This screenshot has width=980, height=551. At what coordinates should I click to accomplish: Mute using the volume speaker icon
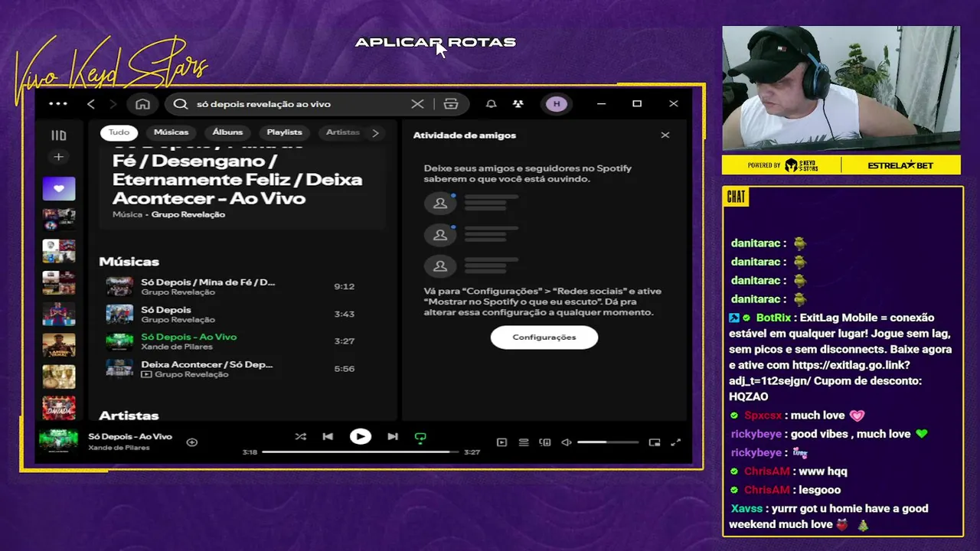tap(567, 442)
